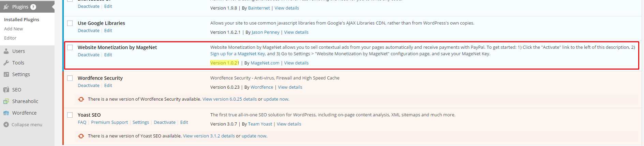
Task: View Wordfence version 6.0.25 details
Action: [229, 99]
